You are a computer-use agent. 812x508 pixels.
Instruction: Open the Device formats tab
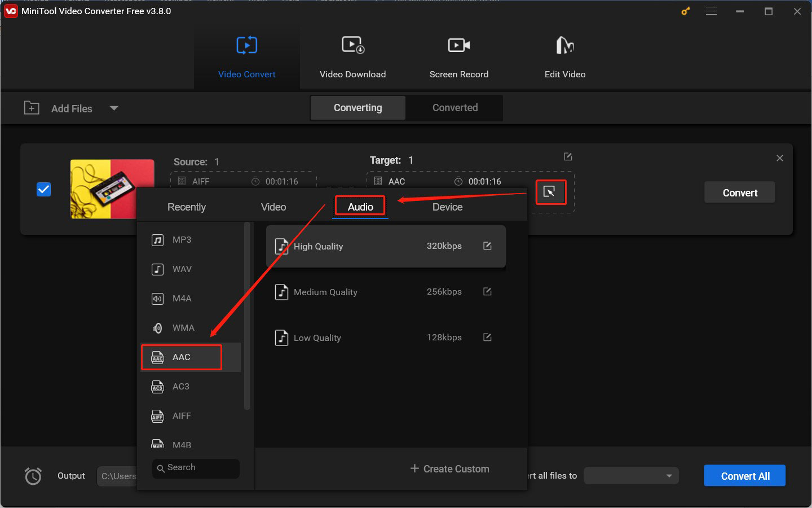pos(447,207)
